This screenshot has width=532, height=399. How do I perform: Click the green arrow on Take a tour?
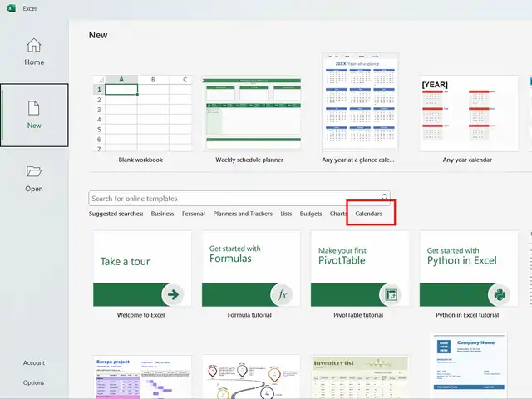(x=173, y=293)
